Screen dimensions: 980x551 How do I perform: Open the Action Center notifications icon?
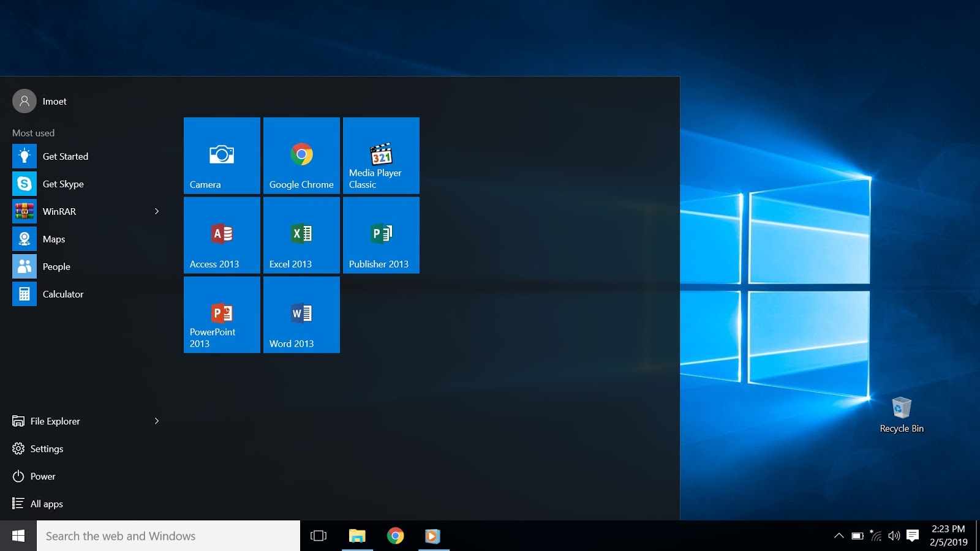pos(913,536)
